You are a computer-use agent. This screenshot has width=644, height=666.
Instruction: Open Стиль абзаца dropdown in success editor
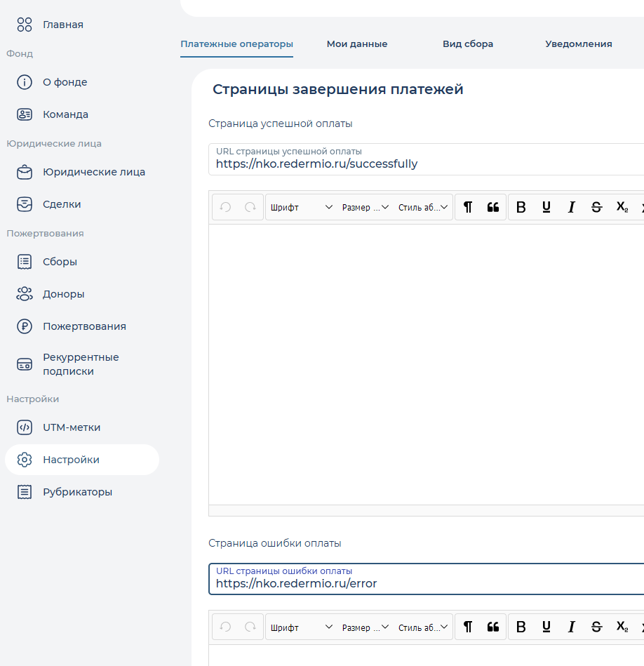(423, 207)
